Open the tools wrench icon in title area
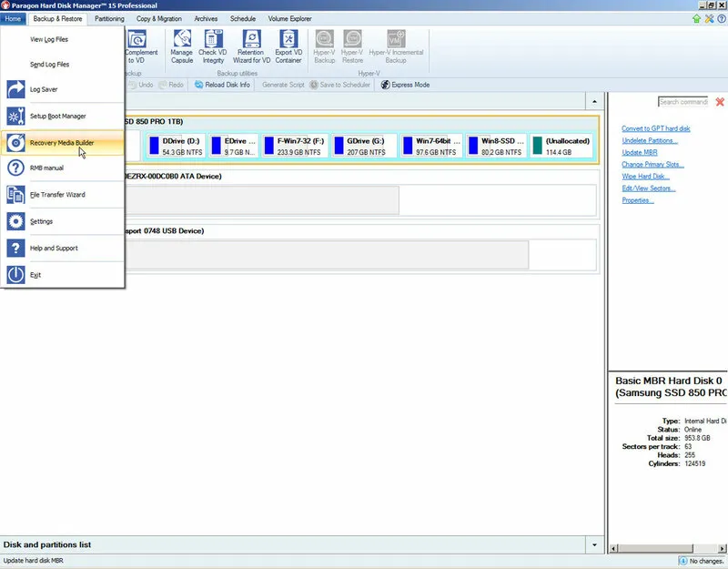This screenshot has height=569, width=728. point(709,18)
